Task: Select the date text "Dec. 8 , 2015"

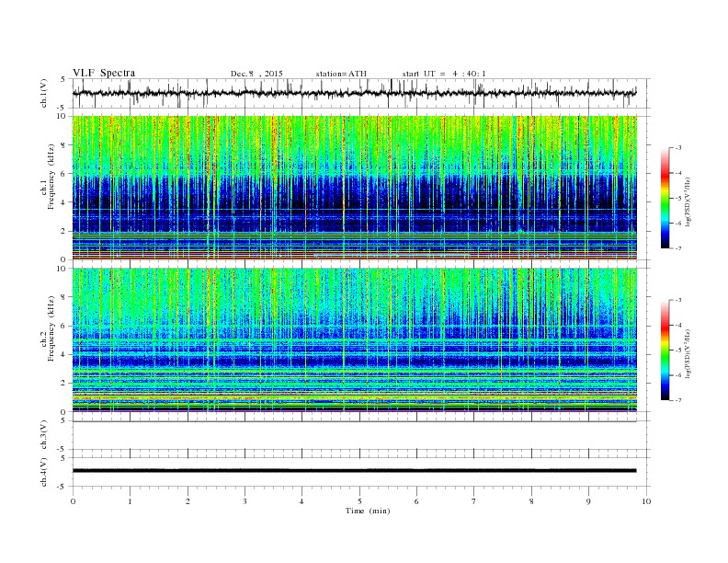Action: [x=256, y=74]
